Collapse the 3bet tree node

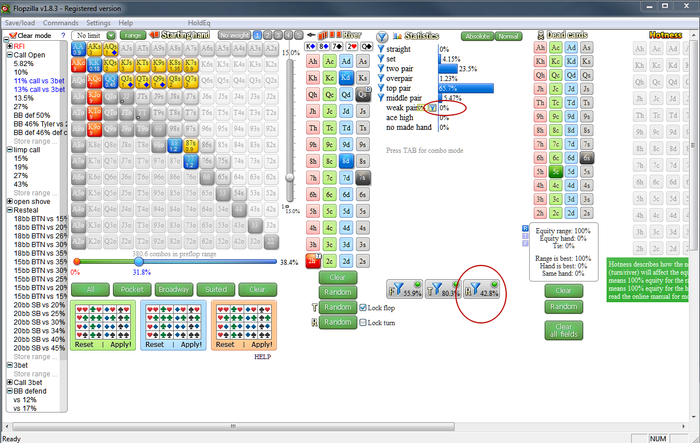tap(9, 365)
